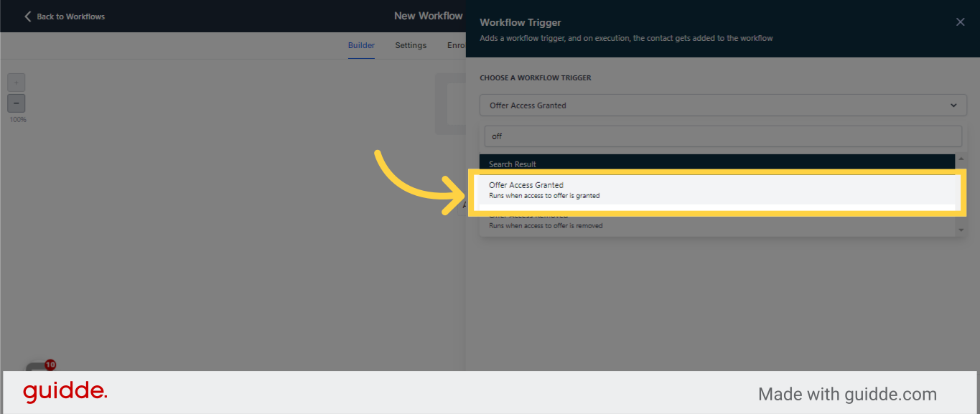The height and width of the screenshot is (414, 980).
Task: Click the New Workflow title
Action: click(429, 16)
